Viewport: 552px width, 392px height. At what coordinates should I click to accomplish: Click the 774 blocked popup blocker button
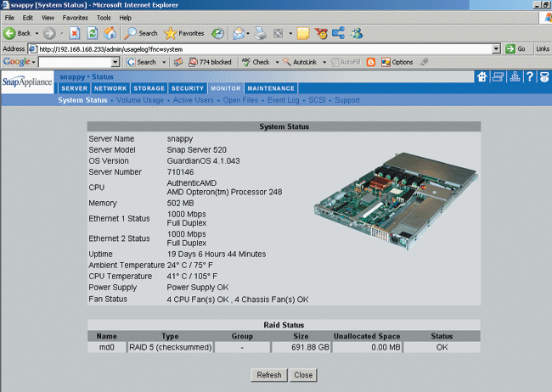pyautogui.click(x=210, y=62)
